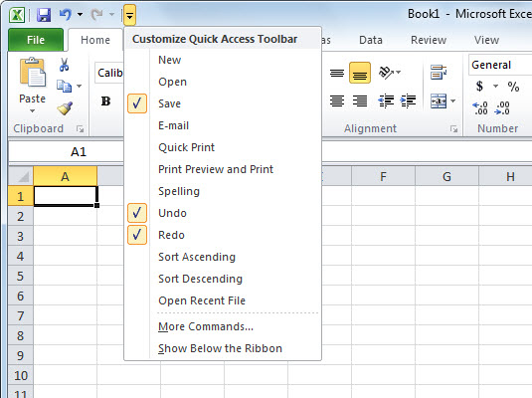
Task: Click the Save floppy disk icon
Action: (x=44, y=15)
